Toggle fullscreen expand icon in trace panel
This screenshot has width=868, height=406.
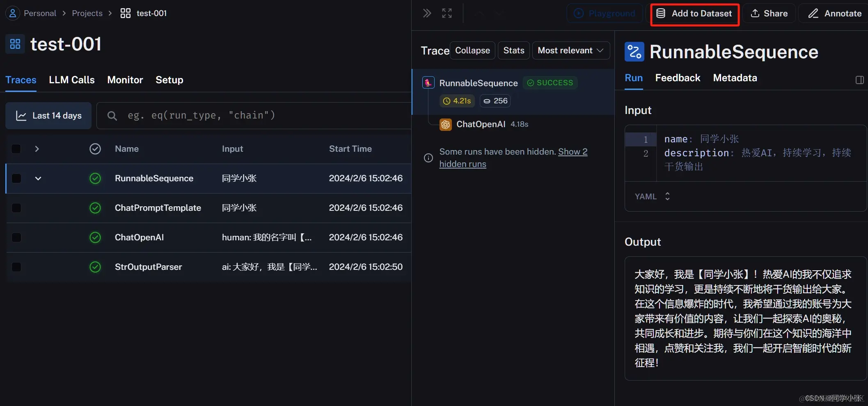447,13
